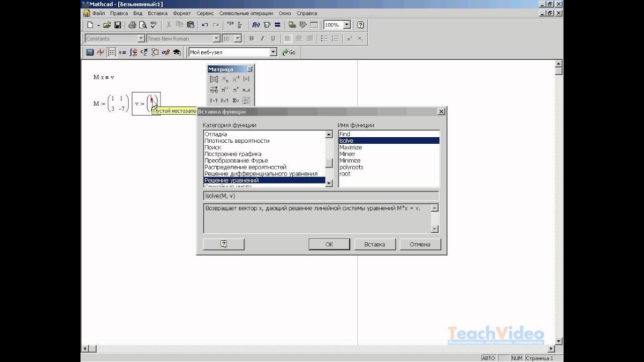Image resolution: width=644 pixels, height=362 pixels.
Task: Open the Мой веб-узел dropdown
Action: [x=273, y=52]
